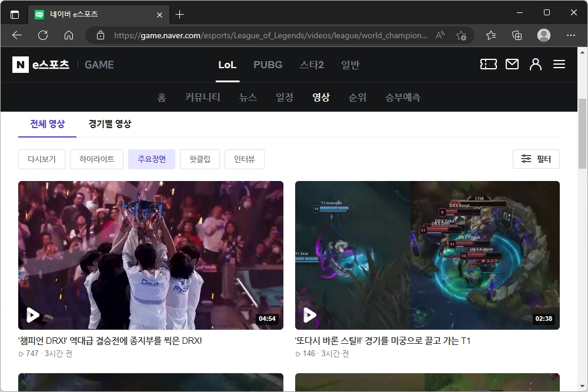Open the ticket icon in header
This screenshot has height=392, width=588.
point(489,64)
